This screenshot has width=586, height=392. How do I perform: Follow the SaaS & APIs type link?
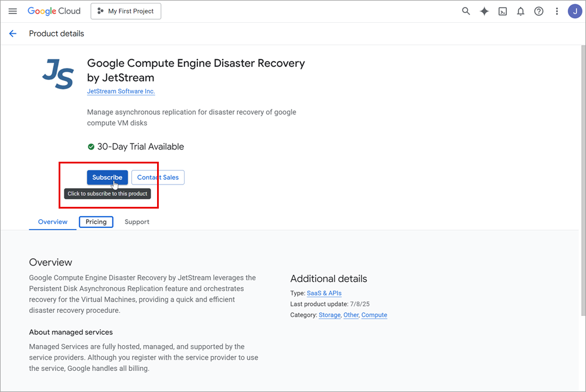pyautogui.click(x=324, y=293)
